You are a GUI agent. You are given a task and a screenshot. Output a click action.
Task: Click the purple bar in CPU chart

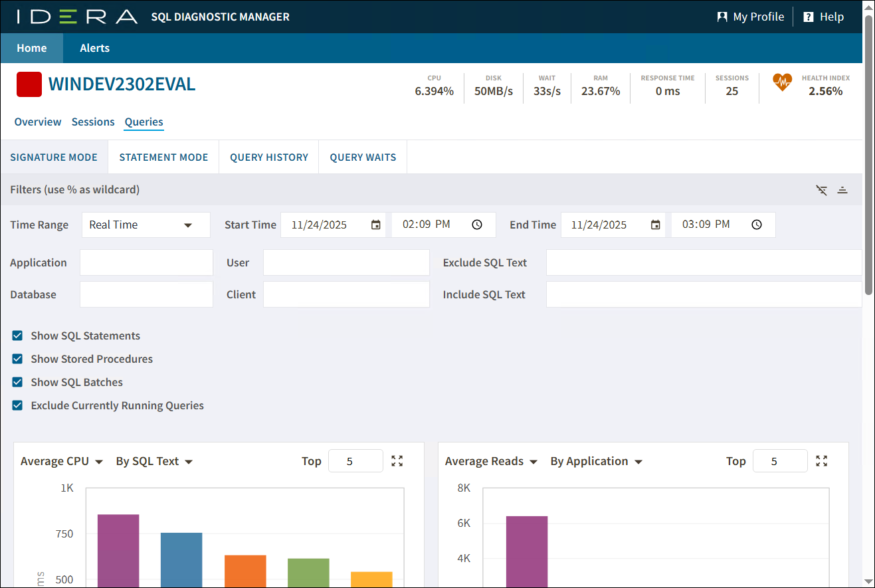click(118, 550)
